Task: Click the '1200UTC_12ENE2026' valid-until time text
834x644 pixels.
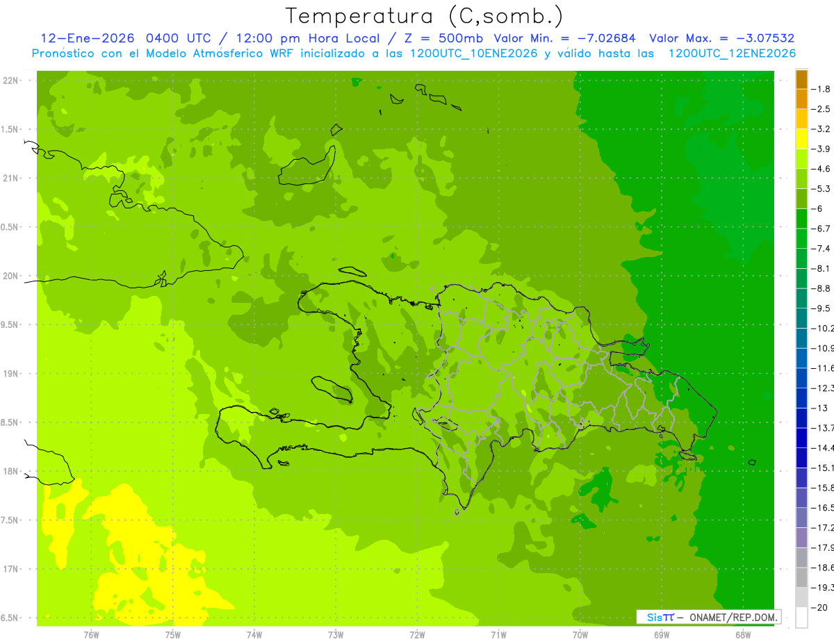Action: (732, 53)
